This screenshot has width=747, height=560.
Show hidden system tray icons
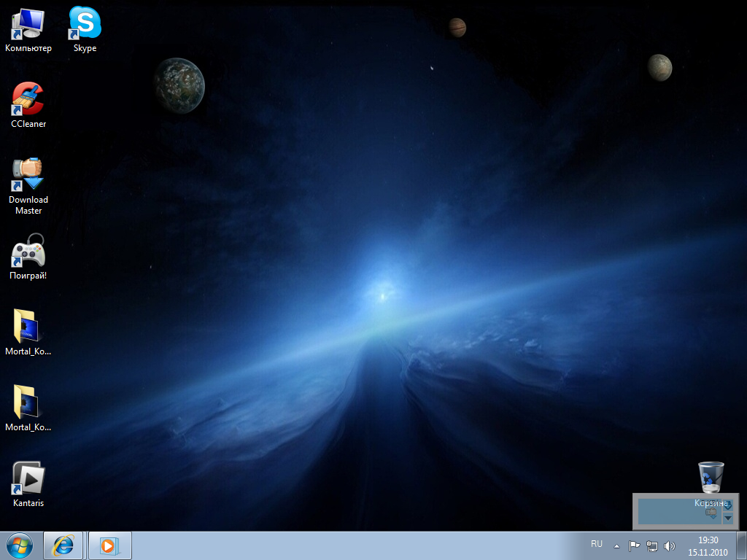(x=616, y=545)
